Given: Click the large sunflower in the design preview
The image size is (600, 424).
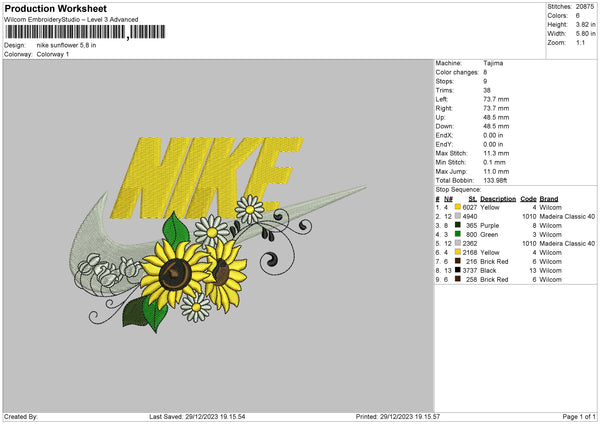Looking at the screenshot, I should point(175,273).
